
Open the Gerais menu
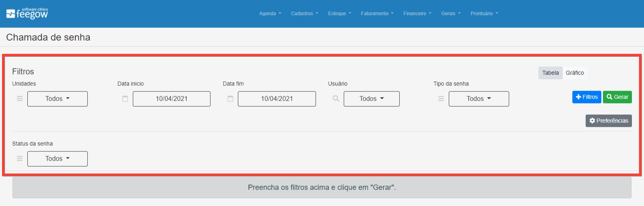(x=451, y=13)
